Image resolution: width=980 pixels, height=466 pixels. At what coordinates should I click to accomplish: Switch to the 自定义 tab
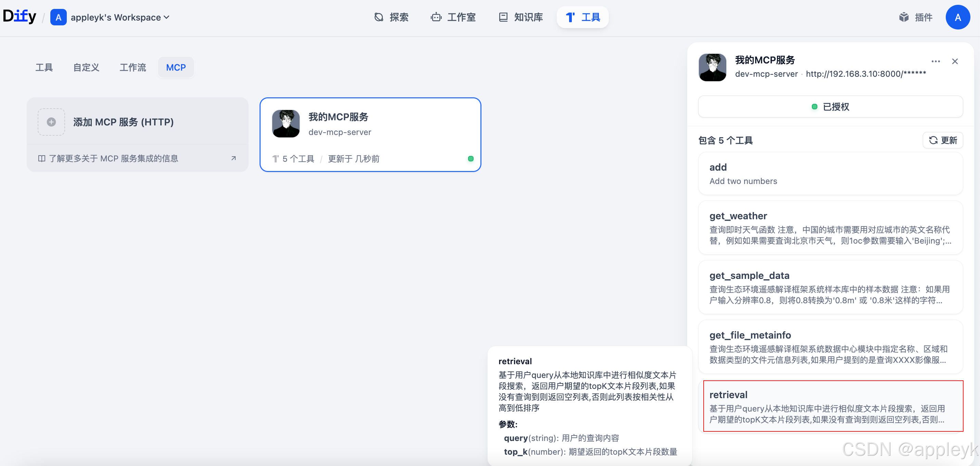(x=86, y=68)
